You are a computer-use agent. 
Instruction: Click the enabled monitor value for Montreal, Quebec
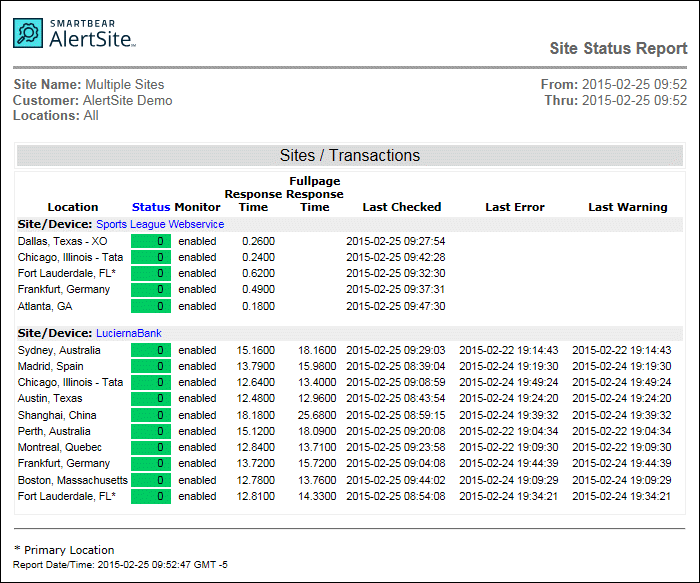(197, 447)
